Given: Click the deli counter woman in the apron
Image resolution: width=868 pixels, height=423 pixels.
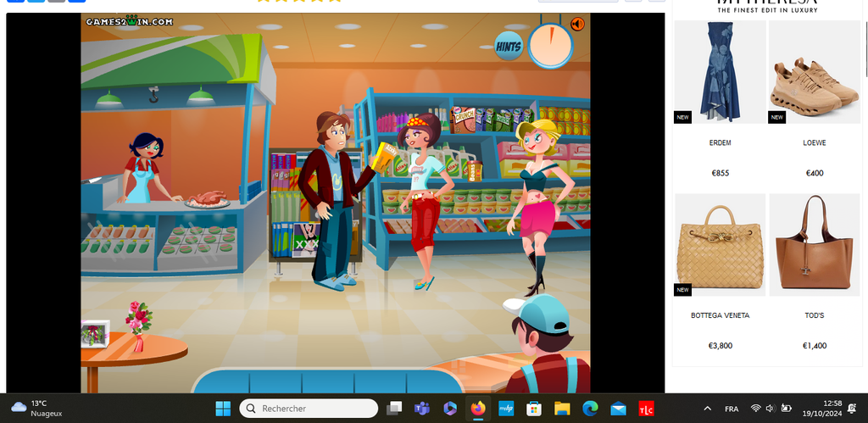Looking at the screenshot, I should coord(147,169).
